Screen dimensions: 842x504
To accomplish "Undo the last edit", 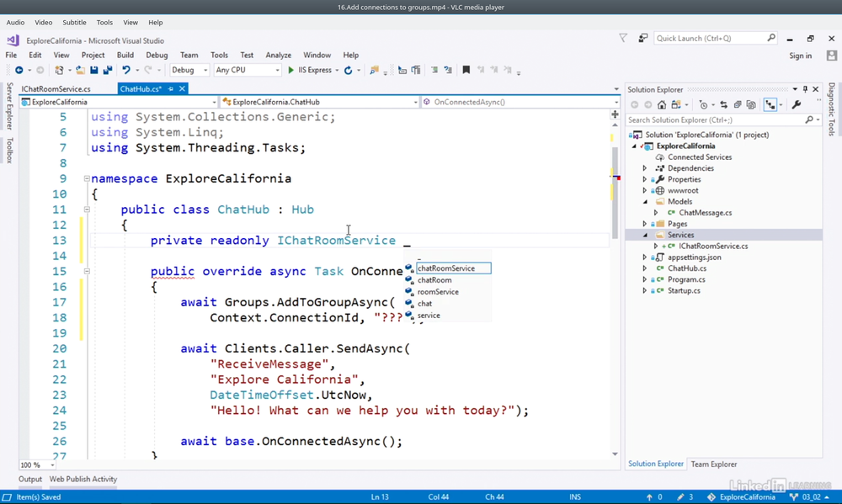I will pos(126,71).
